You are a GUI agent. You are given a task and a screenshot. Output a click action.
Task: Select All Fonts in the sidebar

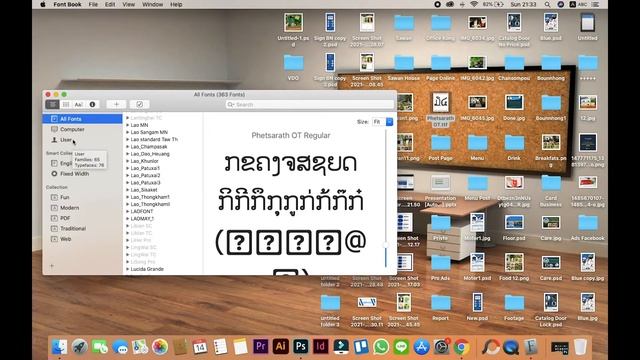pyautogui.click(x=82, y=119)
